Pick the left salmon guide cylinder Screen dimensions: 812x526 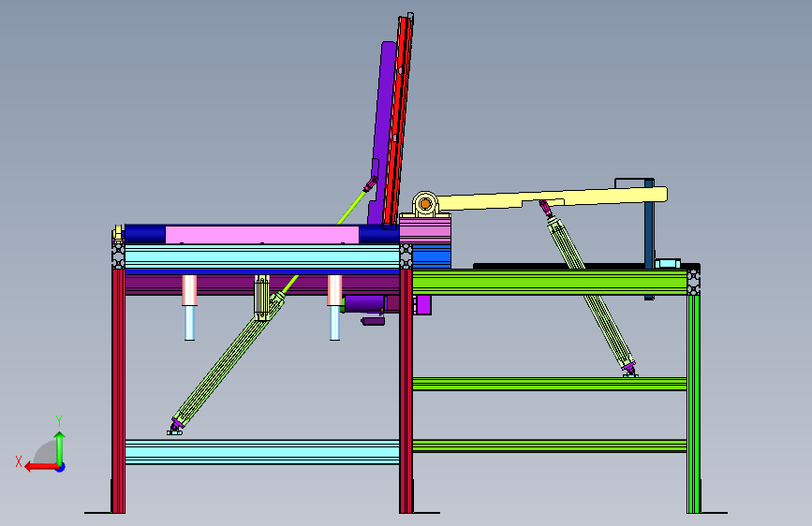tap(189, 290)
